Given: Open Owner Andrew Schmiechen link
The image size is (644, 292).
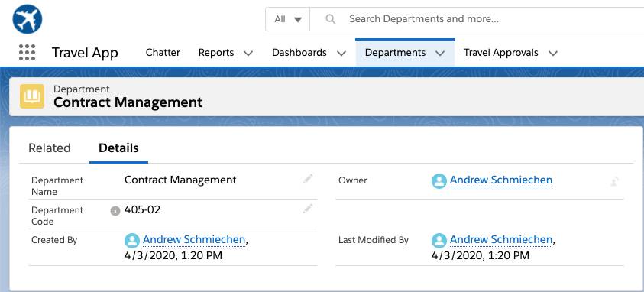Looking at the screenshot, I should (x=501, y=180).
